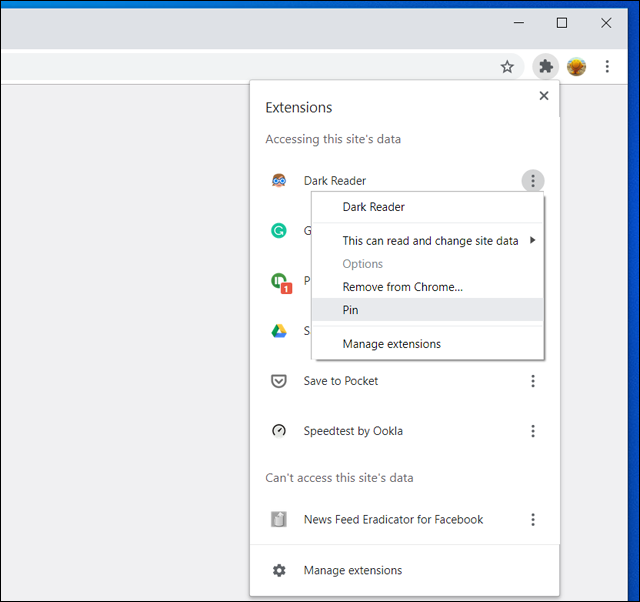
Task: Close the Chrome window
Action: (606, 23)
